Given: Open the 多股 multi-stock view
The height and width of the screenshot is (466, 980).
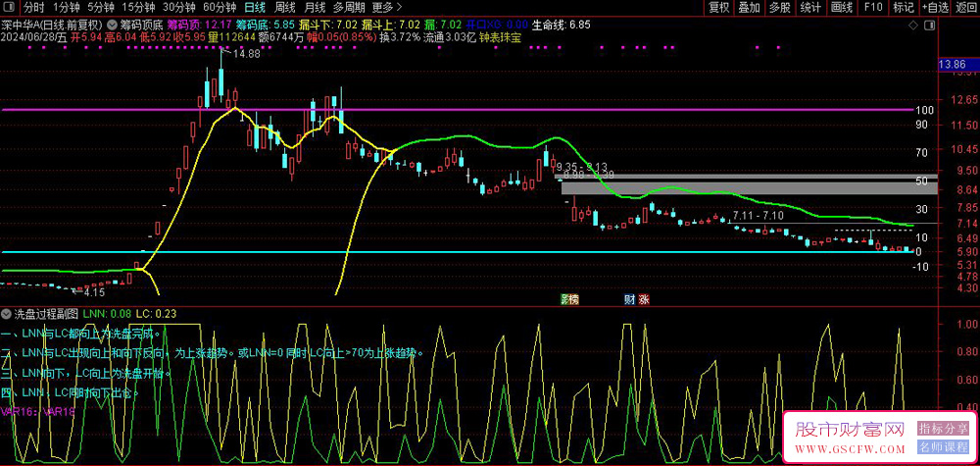Looking at the screenshot, I should [x=780, y=8].
